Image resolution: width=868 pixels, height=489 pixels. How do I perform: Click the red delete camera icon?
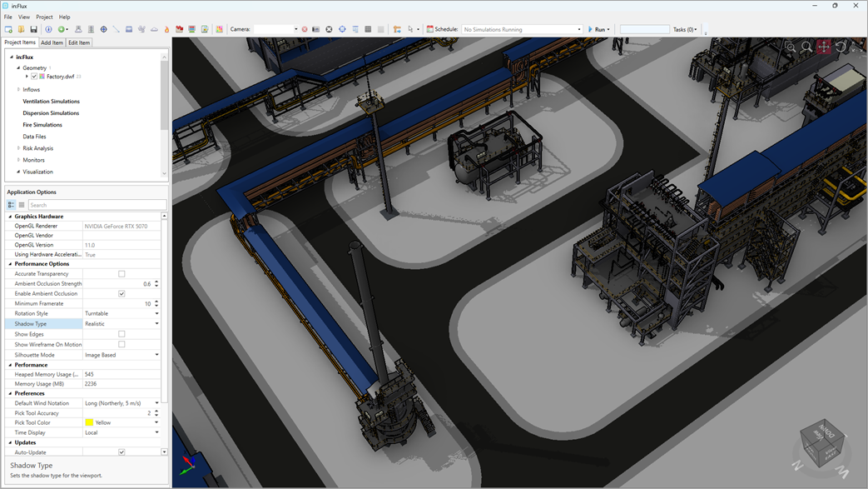click(x=305, y=29)
